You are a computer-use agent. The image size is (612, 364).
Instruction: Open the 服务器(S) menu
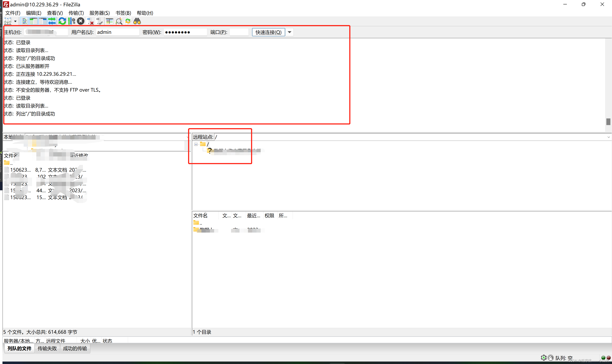pyautogui.click(x=99, y=13)
